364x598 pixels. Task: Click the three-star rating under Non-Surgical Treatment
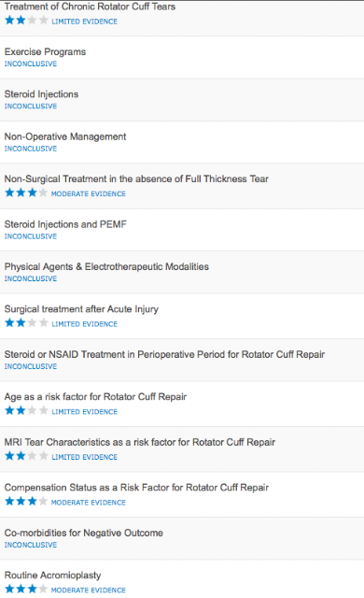pyautogui.click(x=26, y=192)
